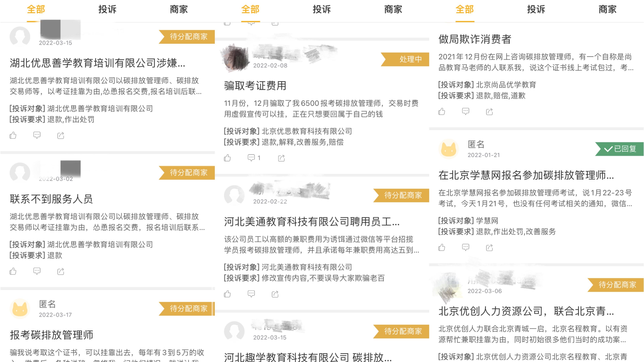Share the 骗取考证费用 complaint post
The height and width of the screenshot is (362, 644).
[x=281, y=158]
